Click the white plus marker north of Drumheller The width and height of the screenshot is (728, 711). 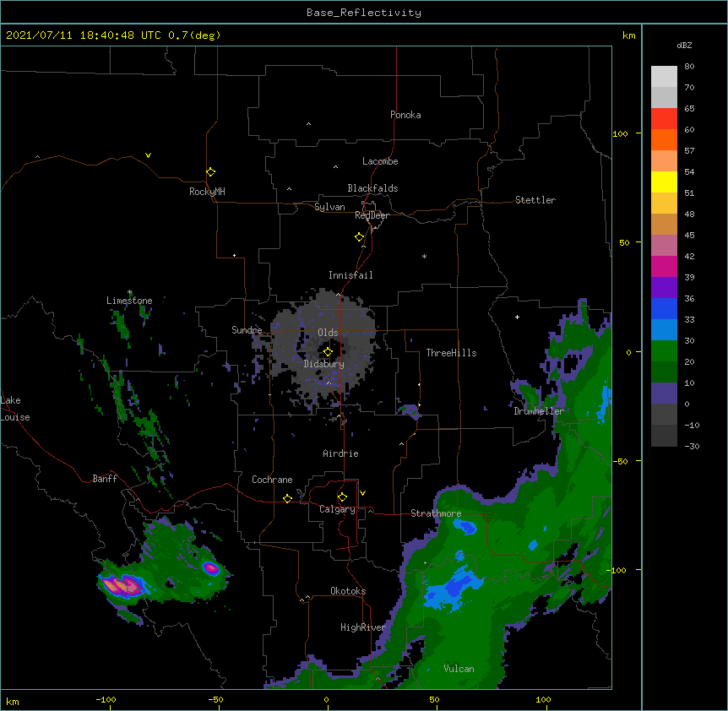(517, 317)
